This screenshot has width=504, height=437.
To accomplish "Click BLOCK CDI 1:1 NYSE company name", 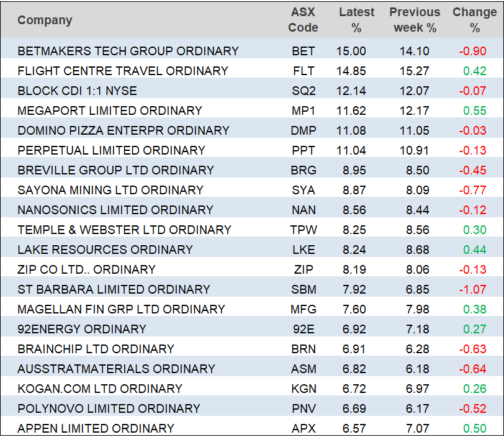I will (x=77, y=91).
